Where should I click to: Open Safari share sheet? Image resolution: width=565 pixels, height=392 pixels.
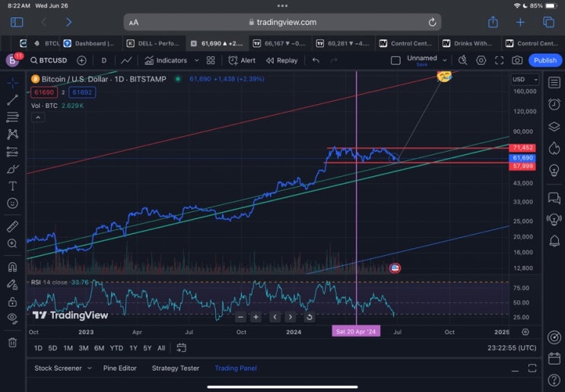[x=493, y=22]
